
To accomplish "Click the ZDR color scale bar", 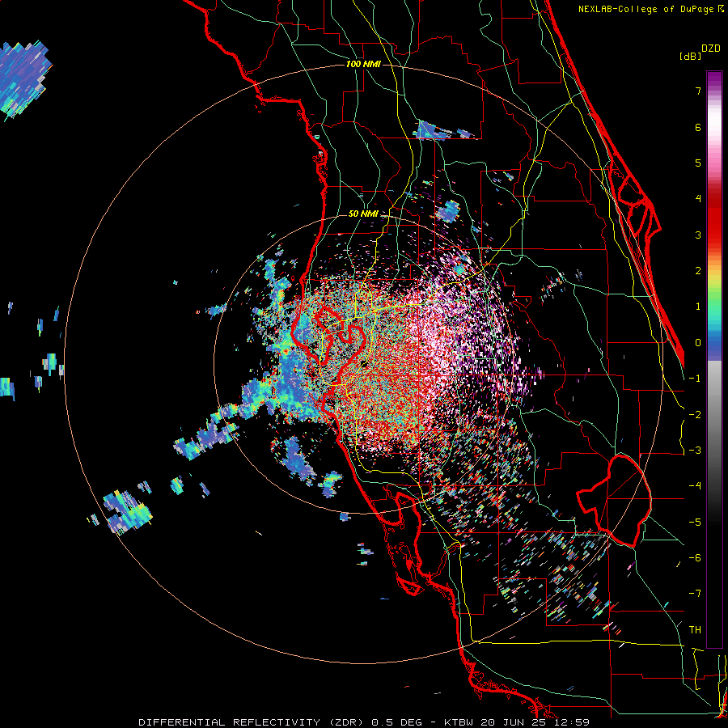I will (x=714, y=359).
